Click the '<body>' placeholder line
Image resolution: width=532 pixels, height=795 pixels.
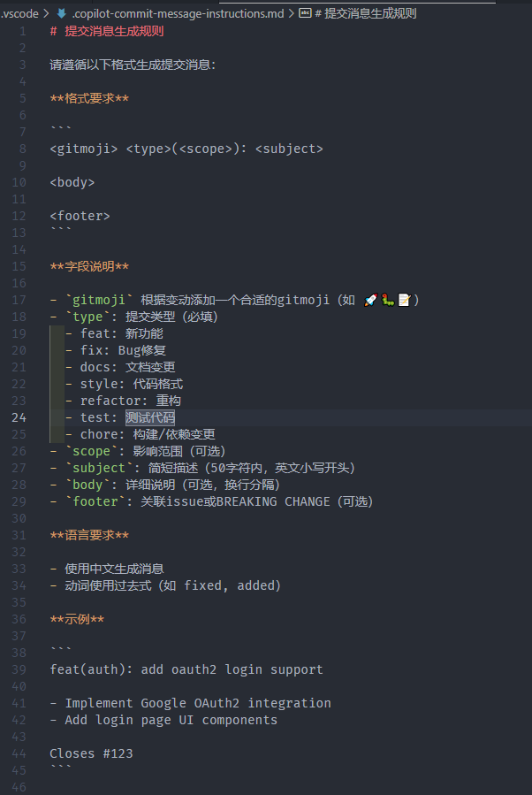click(72, 182)
